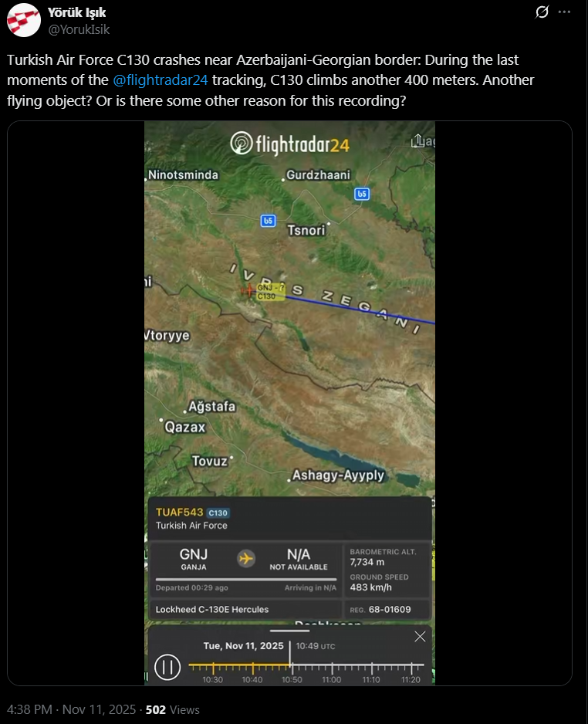Click the flight progress bar
This screenshot has width=588, height=724.
tap(246, 579)
